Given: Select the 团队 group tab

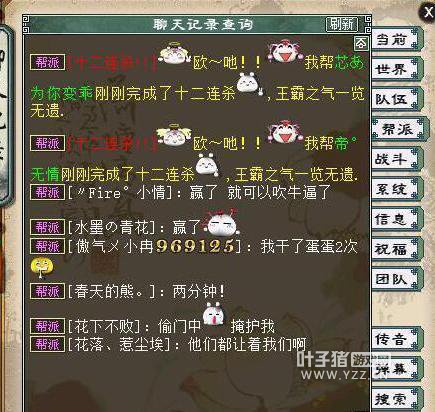Looking at the screenshot, I should [395, 279].
